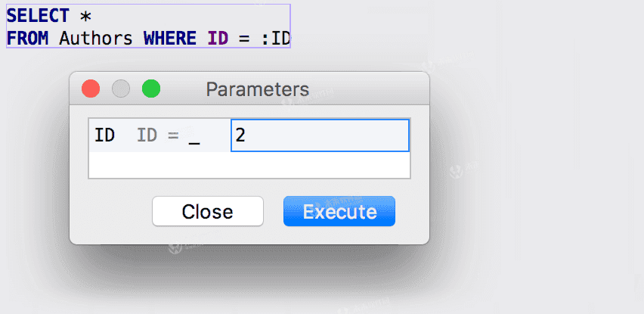Click the green zoom button in the title bar

pyautogui.click(x=151, y=89)
